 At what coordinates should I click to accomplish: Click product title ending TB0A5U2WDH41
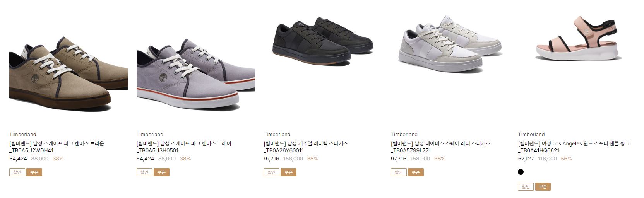(x=57, y=147)
